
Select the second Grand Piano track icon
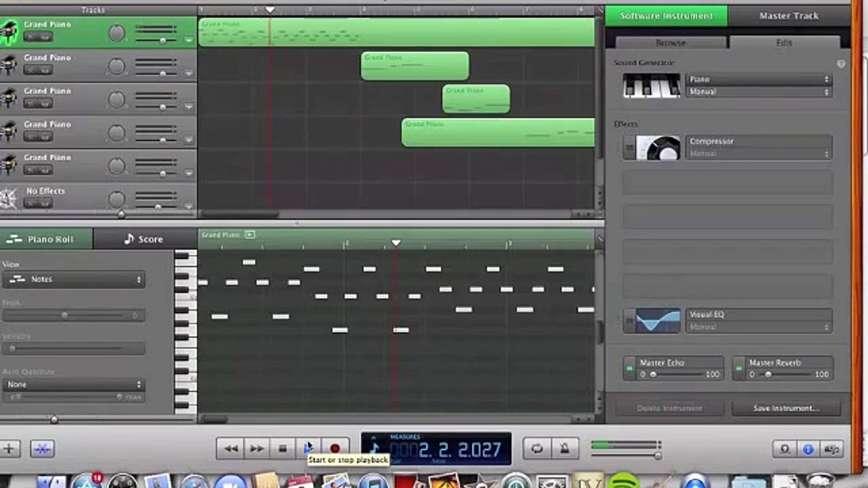(x=8, y=65)
